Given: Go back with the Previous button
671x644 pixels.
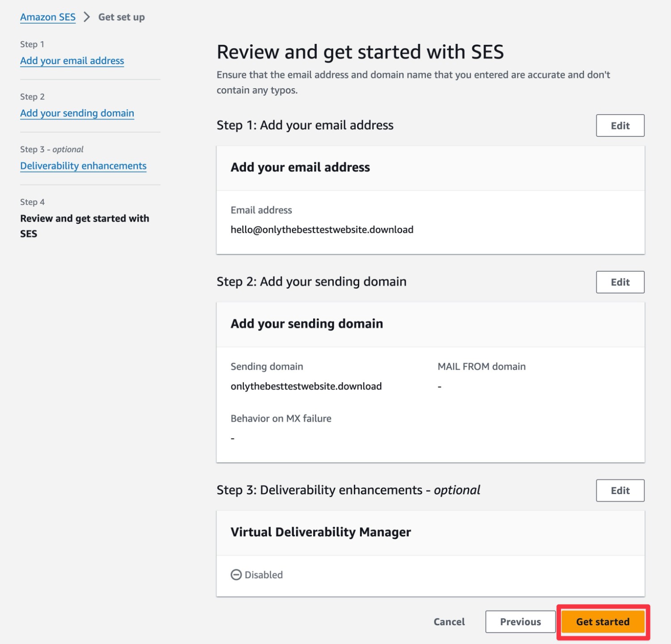Looking at the screenshot, I should 520,622.
